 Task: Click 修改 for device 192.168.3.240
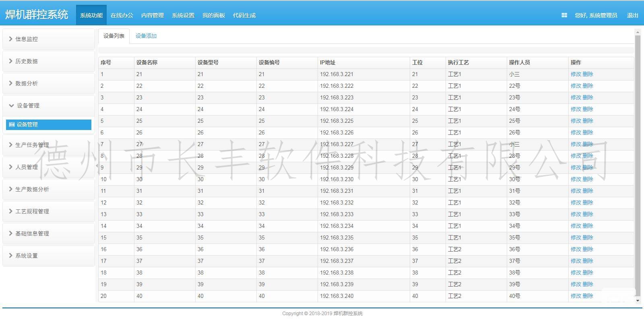point(576,296)
